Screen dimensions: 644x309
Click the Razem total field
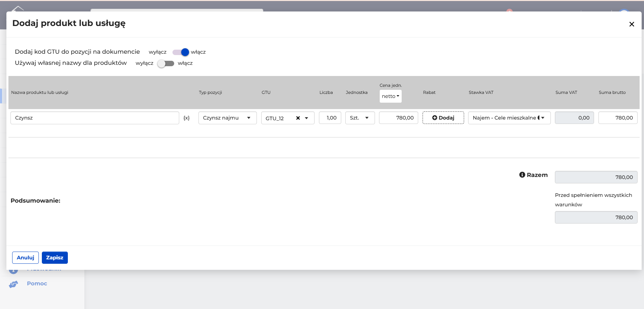click(x=596, y=177)
